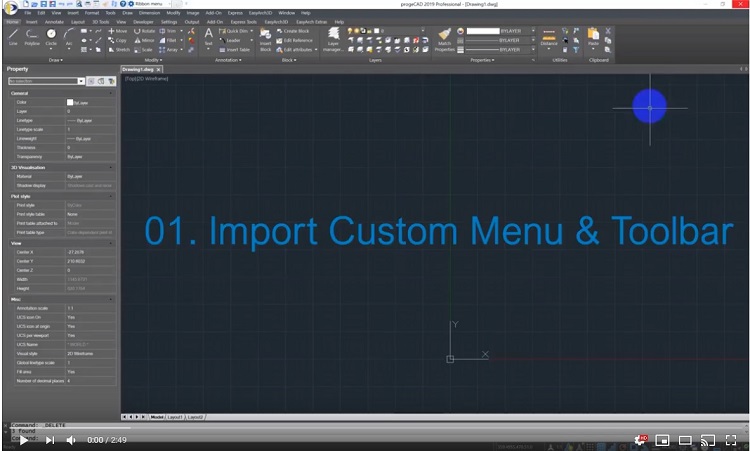Collapse the View section in Property panel
The width and height of the screenshot is (750, 451).
110,243
